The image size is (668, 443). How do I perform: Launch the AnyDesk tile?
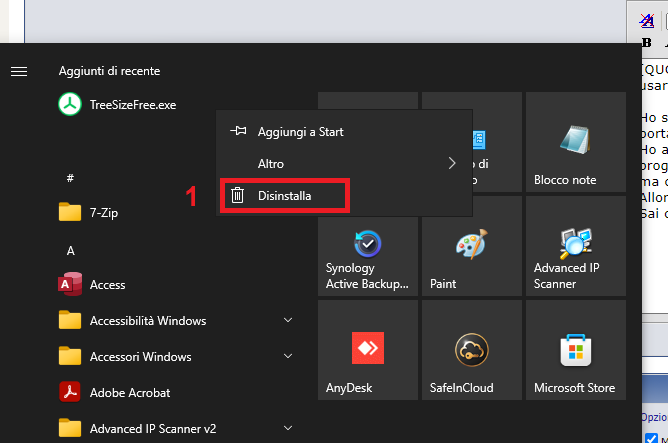point(368,350)
